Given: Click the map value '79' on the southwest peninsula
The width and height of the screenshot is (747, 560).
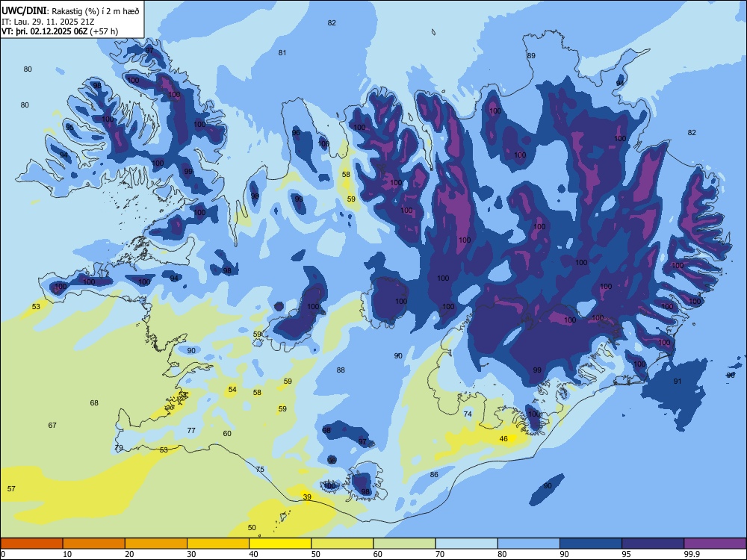Looking at the screenshot, I should (x=119, y=447).
